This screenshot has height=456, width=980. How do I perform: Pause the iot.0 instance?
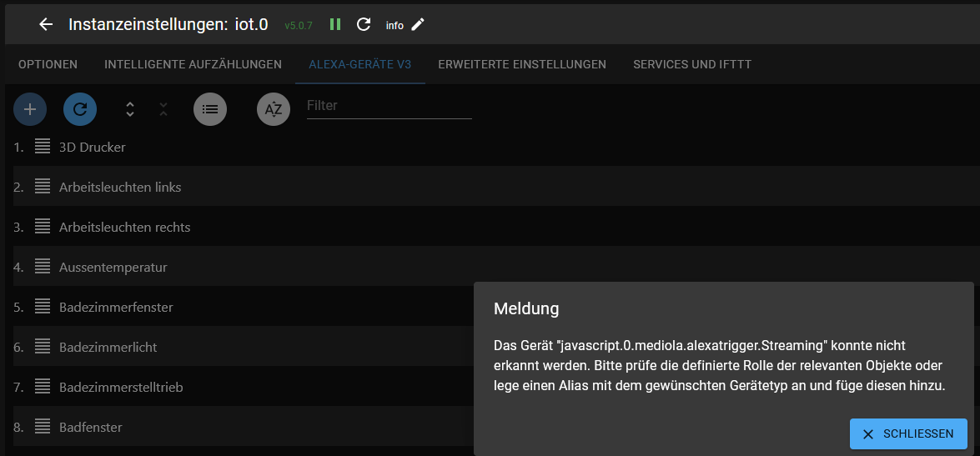pyautogui.click(x=335, y=24)
